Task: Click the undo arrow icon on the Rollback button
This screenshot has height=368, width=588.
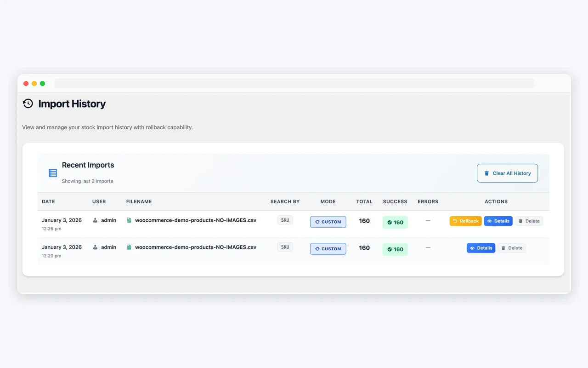Action: (x=455, y=221)
